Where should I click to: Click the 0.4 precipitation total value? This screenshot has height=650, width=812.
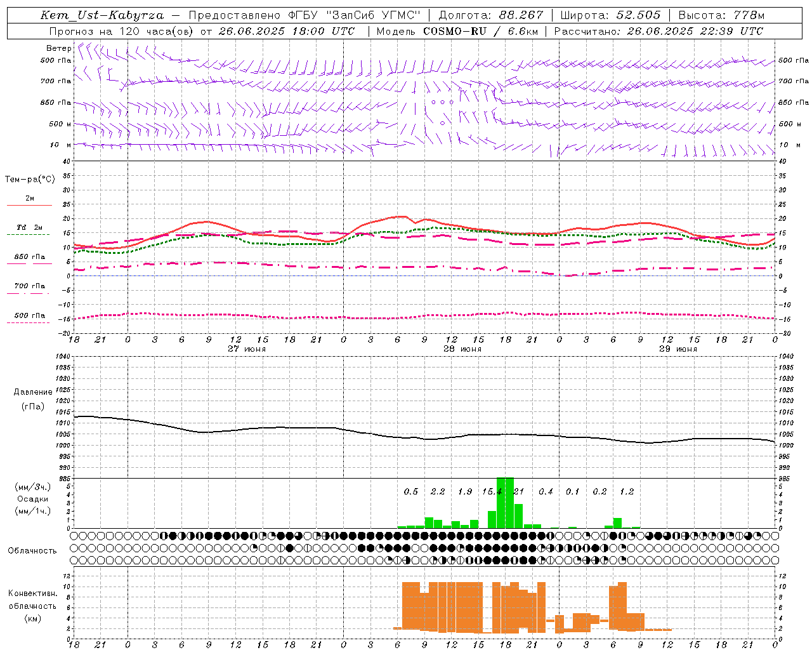[x=546, y=492]
